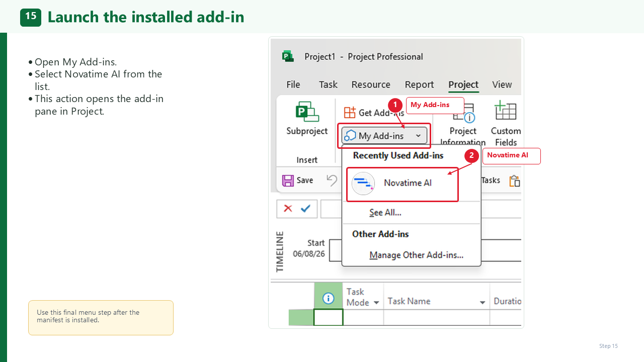Launch Novatime AI from recently used add-ins
The height and width of the screenshot is (362, 644).
(403, 183)
